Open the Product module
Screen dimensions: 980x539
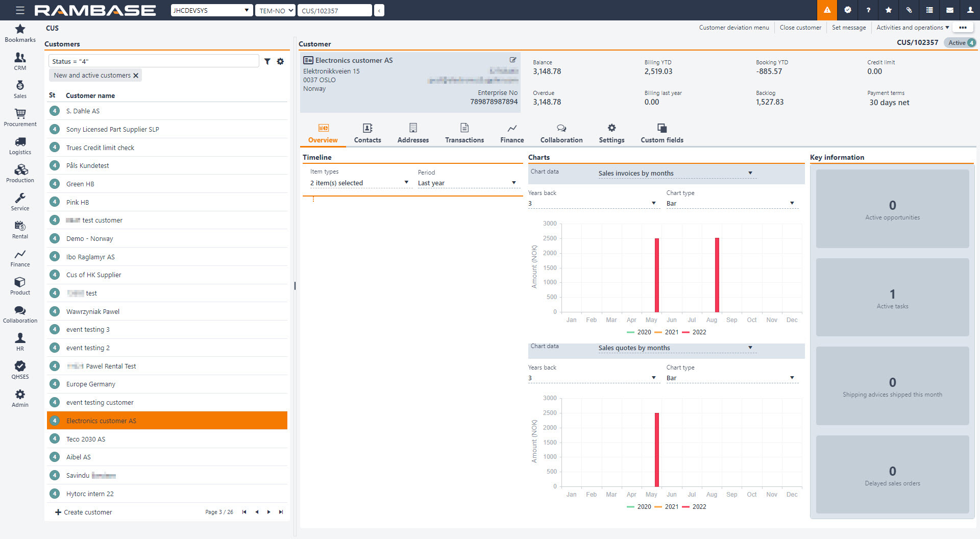pyautogui.click(x=20, y=286)
